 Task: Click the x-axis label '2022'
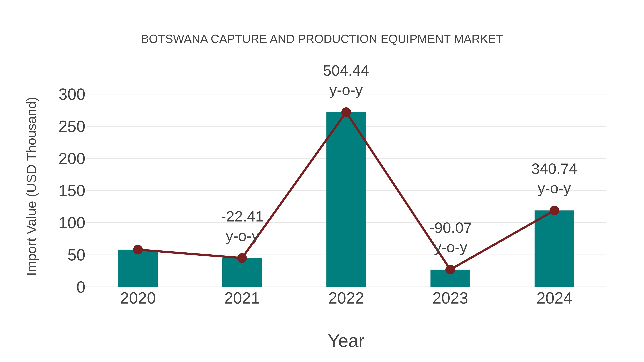point(346,298)
